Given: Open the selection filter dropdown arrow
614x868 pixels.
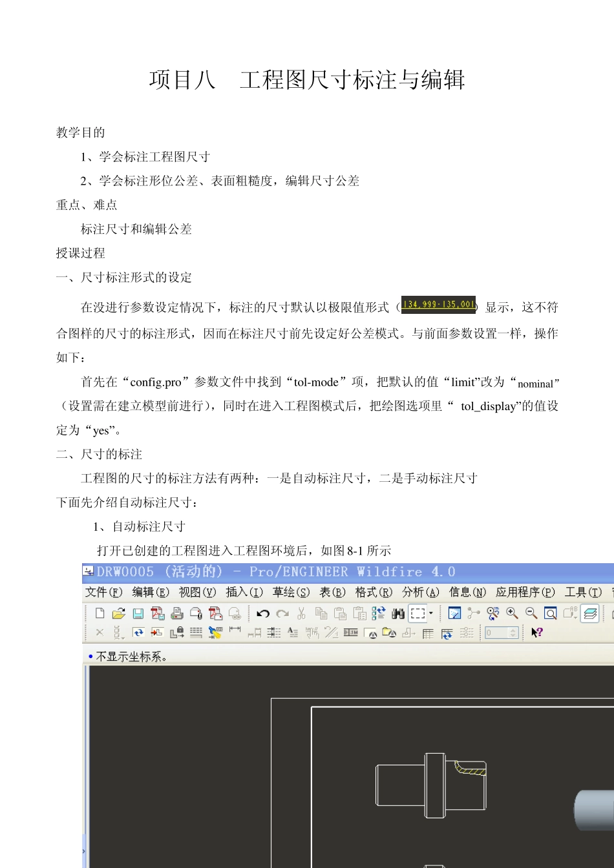Looking at the screenshot, I should click(x=431, y=613).
